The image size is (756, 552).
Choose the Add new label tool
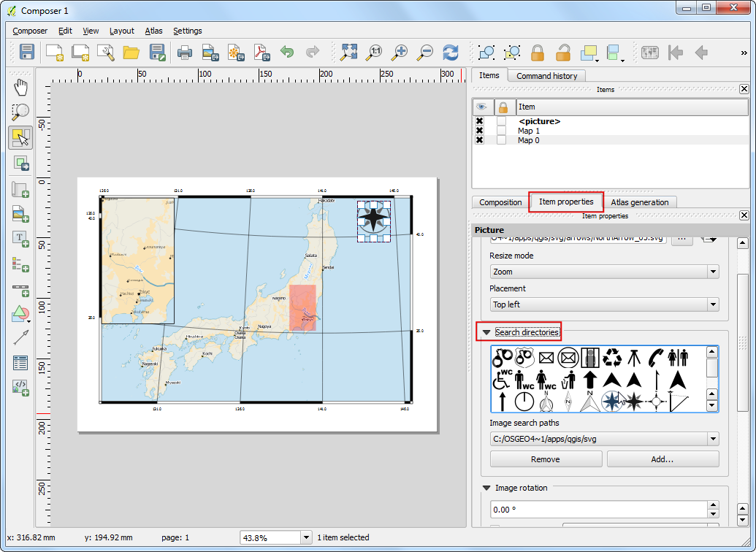coord(20,238)
